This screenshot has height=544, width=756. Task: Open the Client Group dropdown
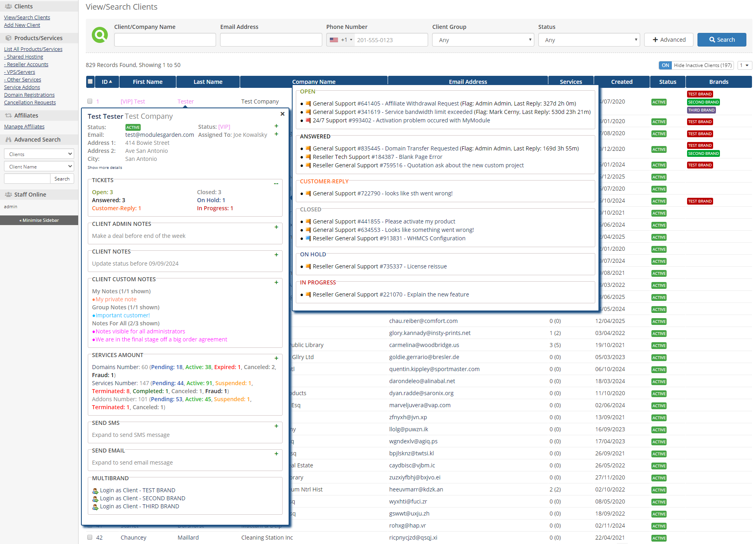pos(483,40)
